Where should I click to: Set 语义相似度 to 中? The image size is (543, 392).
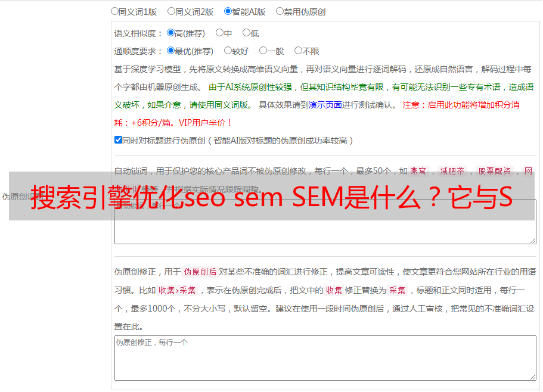click(x=219, y=33)
